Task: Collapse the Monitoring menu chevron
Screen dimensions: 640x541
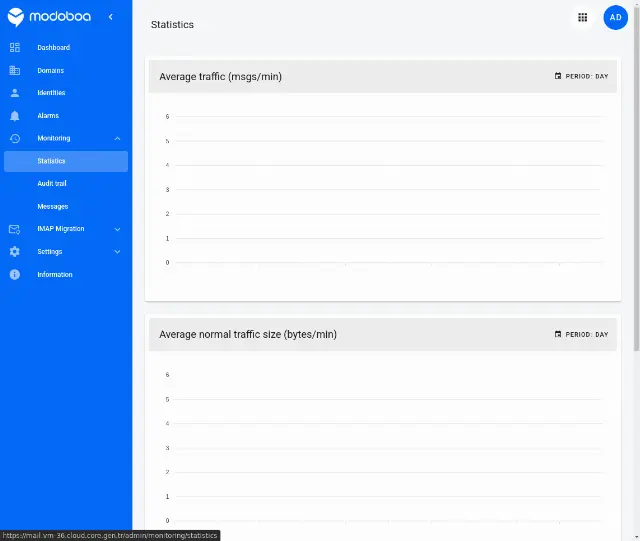Action: pos(118,138)
